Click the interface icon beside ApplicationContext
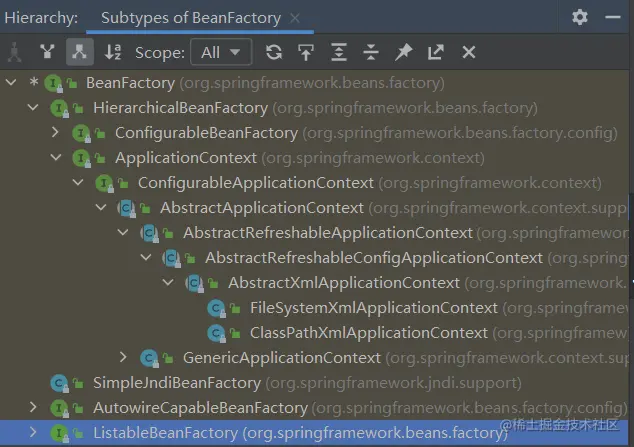Screen dimensions: 634x447 [81, 158]
